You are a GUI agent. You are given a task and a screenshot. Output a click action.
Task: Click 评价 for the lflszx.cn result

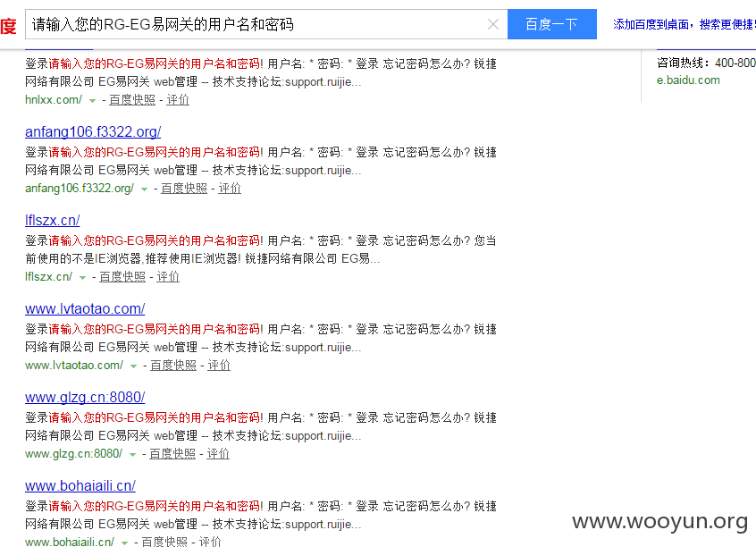(168, 276)
